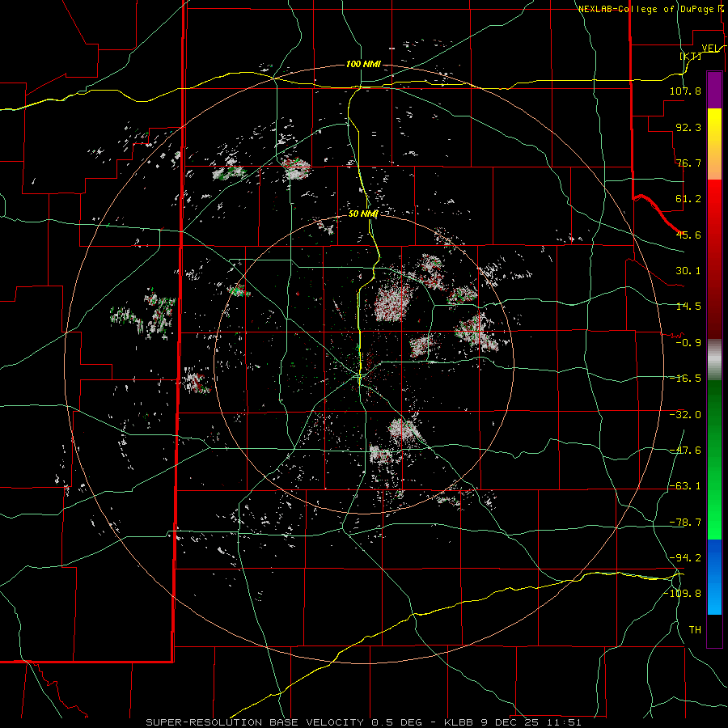Click the 14.5 velocity scale value
Screen dimensions: 728x728
[x=688, y=307]
